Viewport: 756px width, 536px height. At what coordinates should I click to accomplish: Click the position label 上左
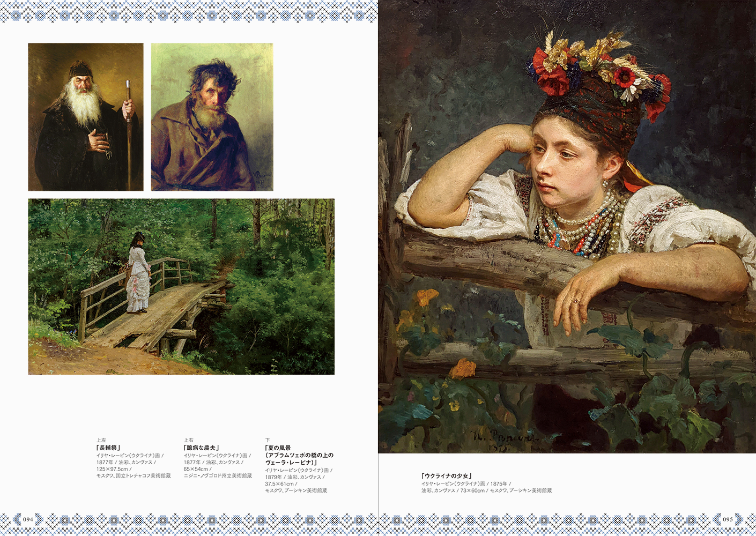pos(101,441)
